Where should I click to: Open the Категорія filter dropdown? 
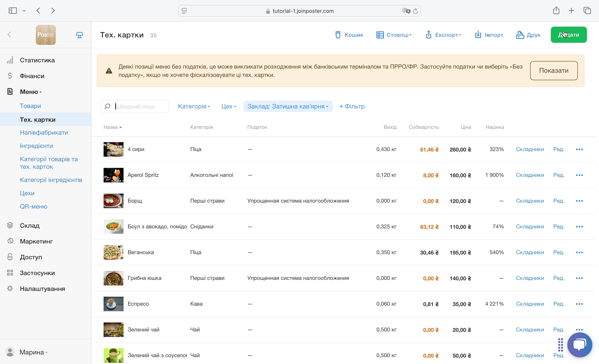[194, 106]
